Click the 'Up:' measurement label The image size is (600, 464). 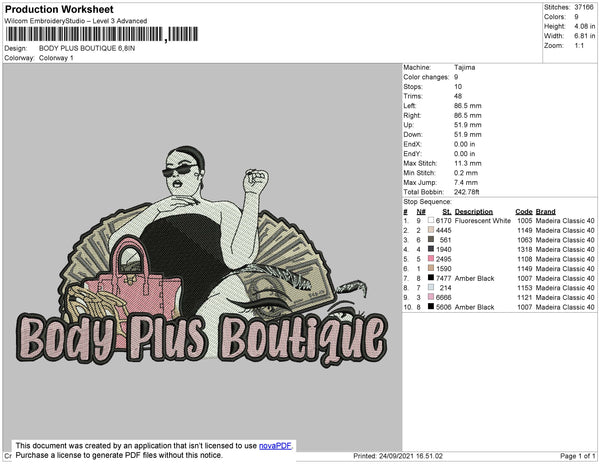pyautogui.click(x=408, y=125)
